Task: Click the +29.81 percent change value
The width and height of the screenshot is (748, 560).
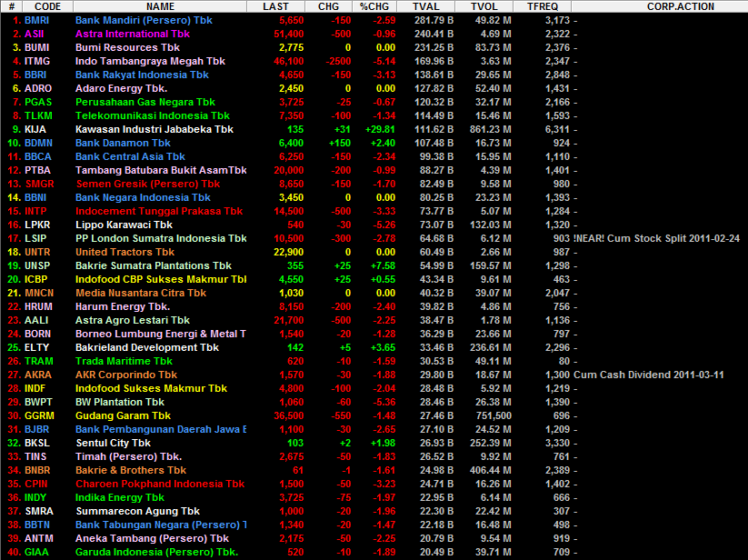Action: point(380,129)
